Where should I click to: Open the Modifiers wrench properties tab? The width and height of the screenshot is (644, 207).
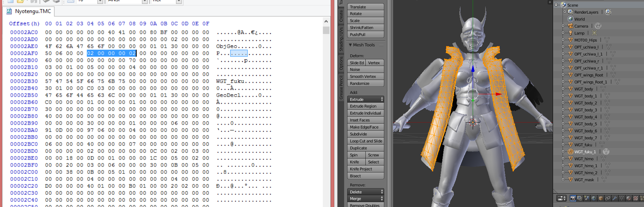coord(615,198)
